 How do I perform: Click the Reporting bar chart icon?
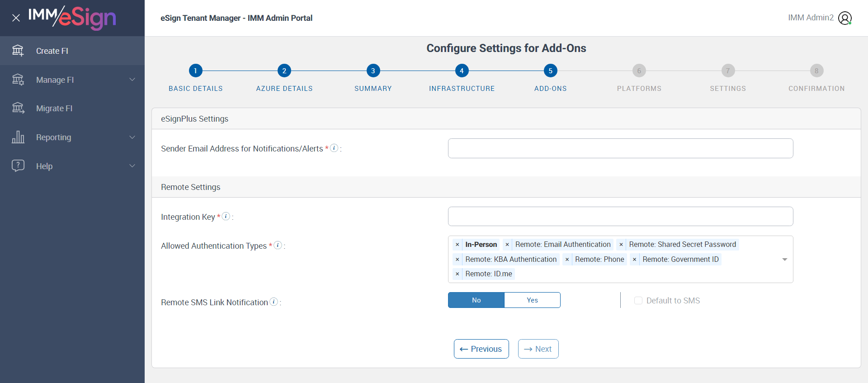coord(18,137)
